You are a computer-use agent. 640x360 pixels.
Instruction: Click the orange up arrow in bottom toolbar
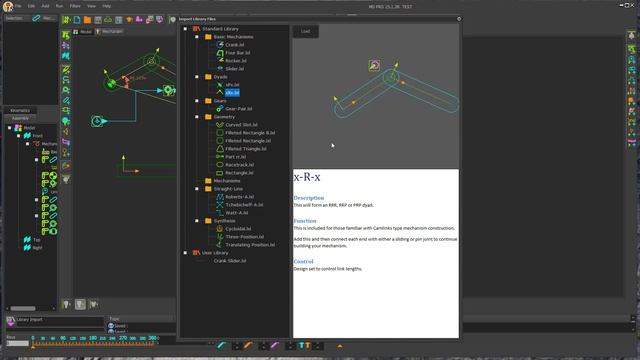(340, 346)
